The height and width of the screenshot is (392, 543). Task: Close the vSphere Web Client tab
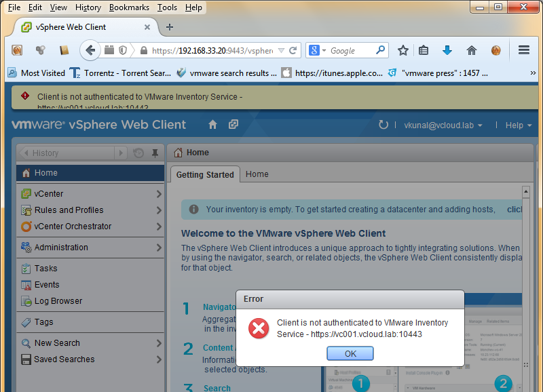tap(147, 27)
